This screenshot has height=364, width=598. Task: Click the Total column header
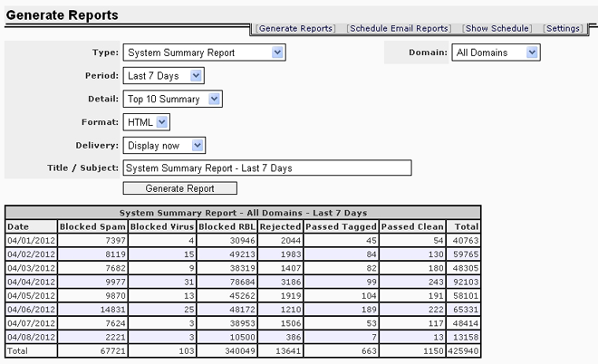pos(463,226)
